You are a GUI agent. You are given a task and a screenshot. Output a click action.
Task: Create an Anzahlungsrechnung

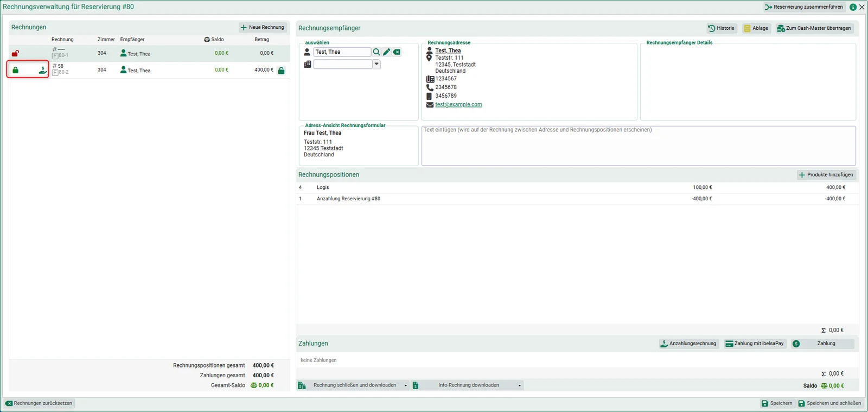coord(688,344)
